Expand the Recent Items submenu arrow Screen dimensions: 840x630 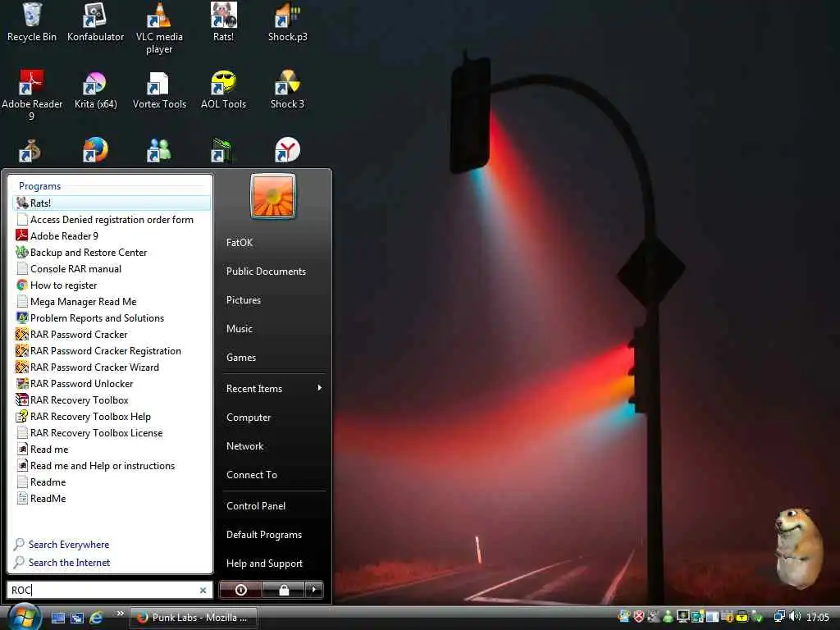(x=320, y=388)
